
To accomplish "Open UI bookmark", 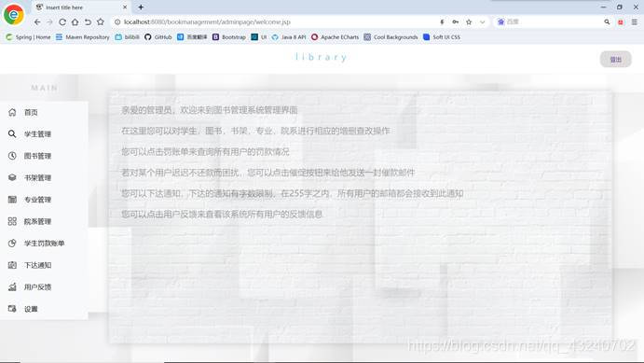I will pyautogui.click(x=259, y=37).
